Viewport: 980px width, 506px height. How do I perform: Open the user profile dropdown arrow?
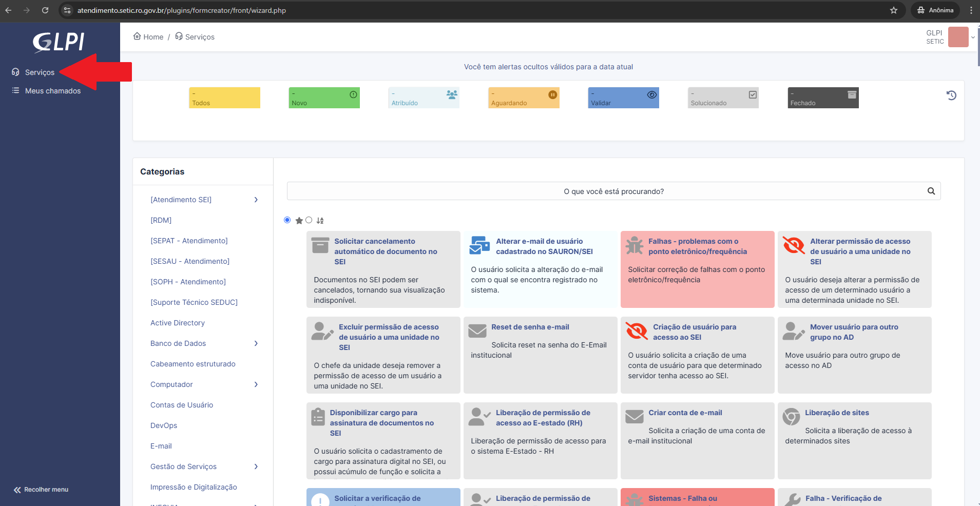pos(972,37)
